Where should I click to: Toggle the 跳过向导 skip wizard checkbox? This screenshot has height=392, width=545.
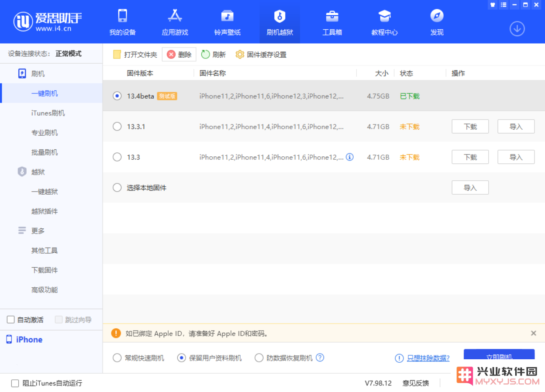59,320
